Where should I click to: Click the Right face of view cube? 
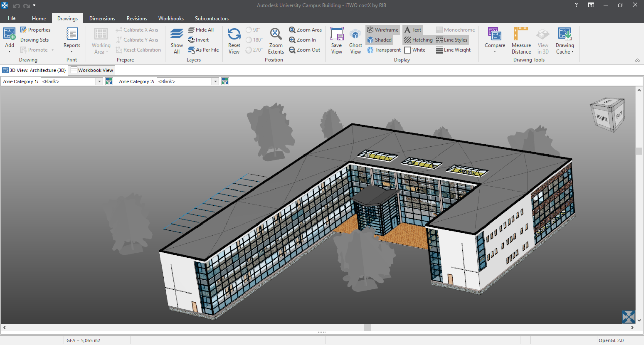[x=602, y=118]
